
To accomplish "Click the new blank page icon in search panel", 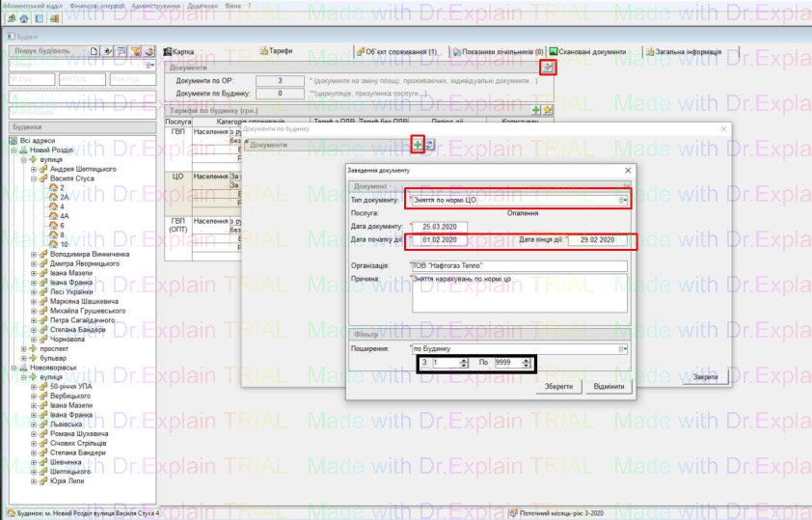I will (x=94, y=51).
